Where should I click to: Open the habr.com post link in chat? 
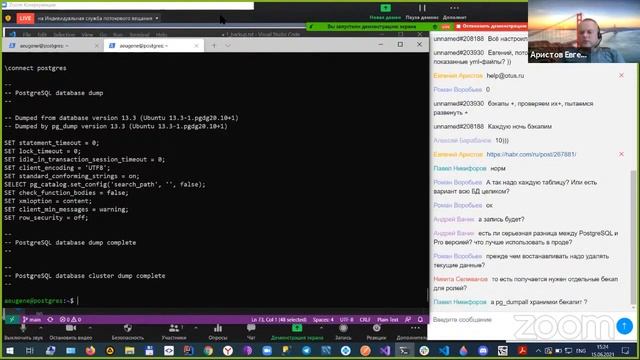tap(531, 154)
